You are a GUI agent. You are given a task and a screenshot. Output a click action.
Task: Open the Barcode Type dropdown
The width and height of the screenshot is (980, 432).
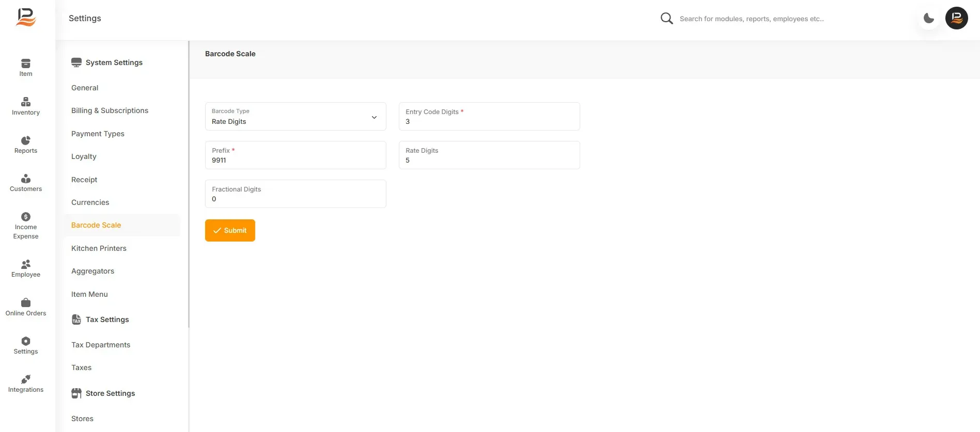tap(295, 117)
